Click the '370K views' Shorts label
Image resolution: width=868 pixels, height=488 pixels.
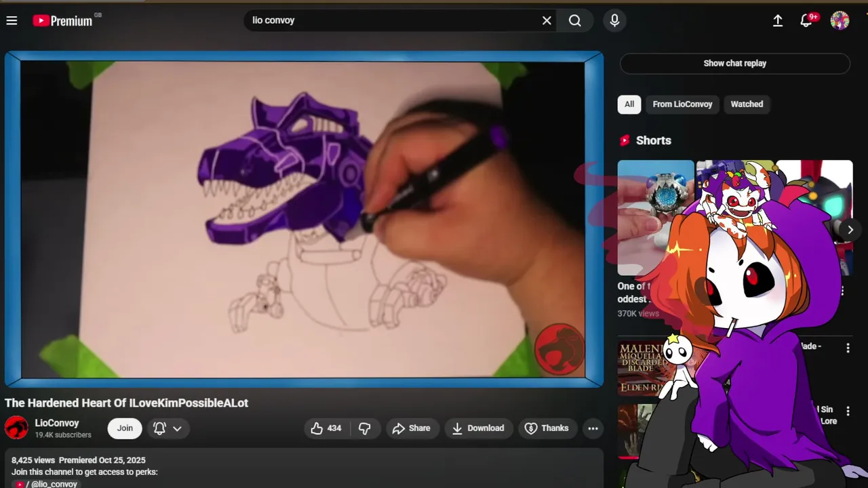638,314
